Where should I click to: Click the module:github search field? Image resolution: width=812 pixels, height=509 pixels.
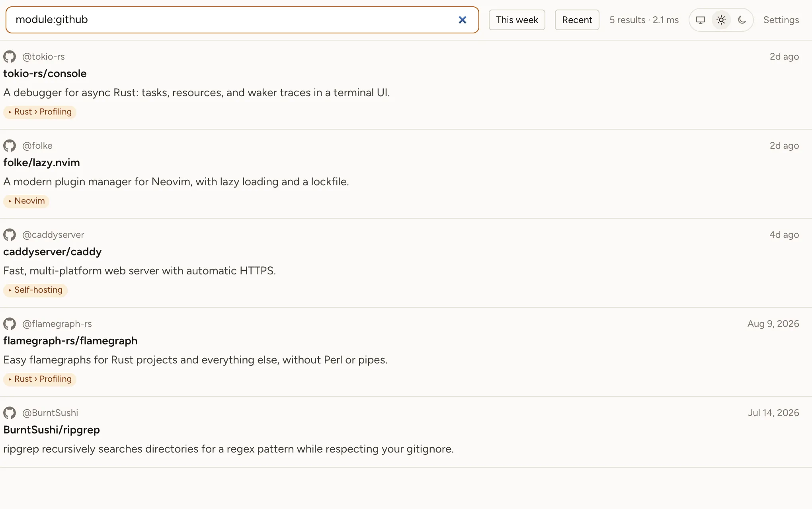pyautogui.click(x=242, y=20)
